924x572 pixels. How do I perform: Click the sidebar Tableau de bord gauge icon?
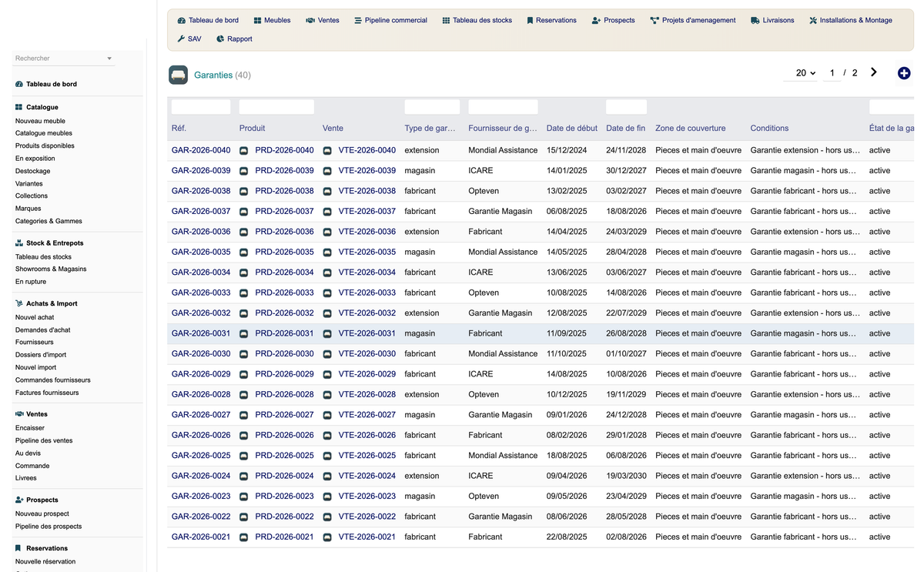(x=19, y=84)
